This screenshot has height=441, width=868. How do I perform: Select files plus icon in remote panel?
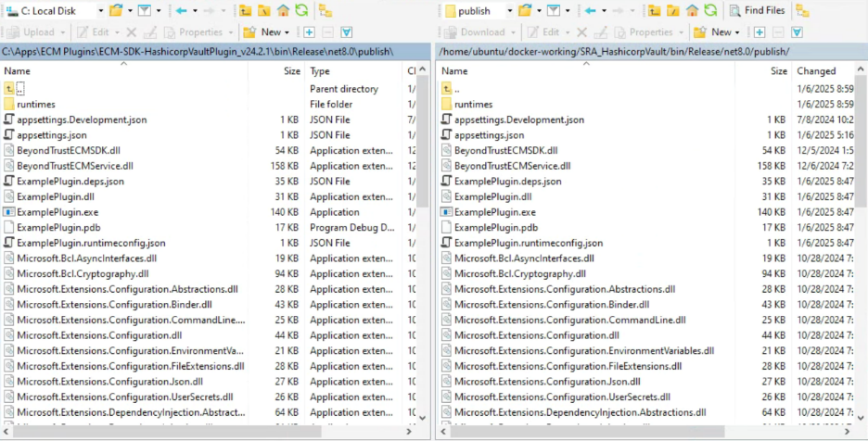click(759, 32)
